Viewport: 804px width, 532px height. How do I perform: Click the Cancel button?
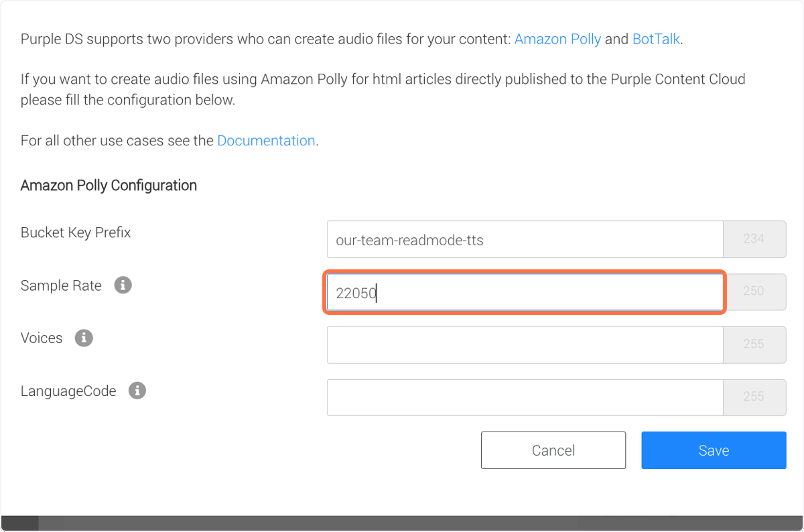pyautogui.click(x=553, y=450)
